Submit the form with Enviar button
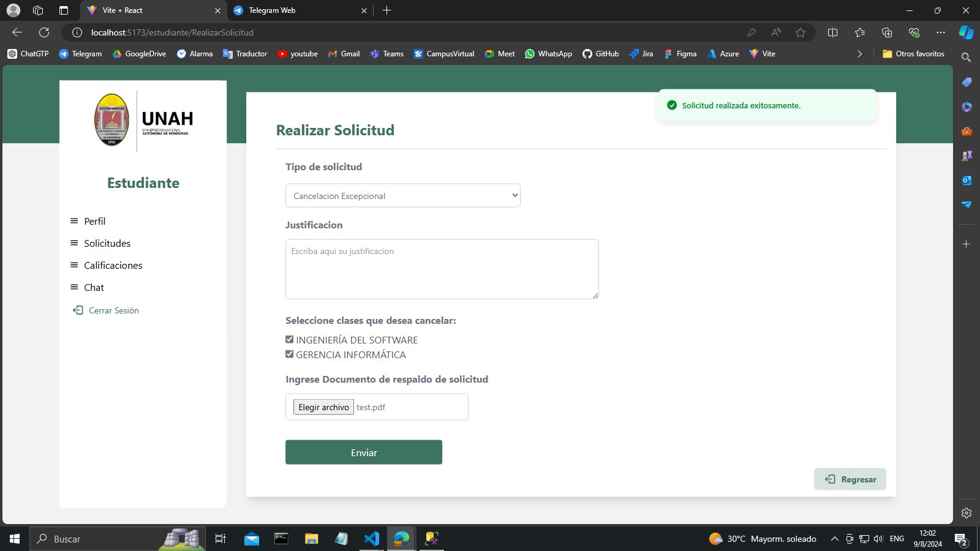Screen dimensions: 980x551 click(x=363, y=452)
